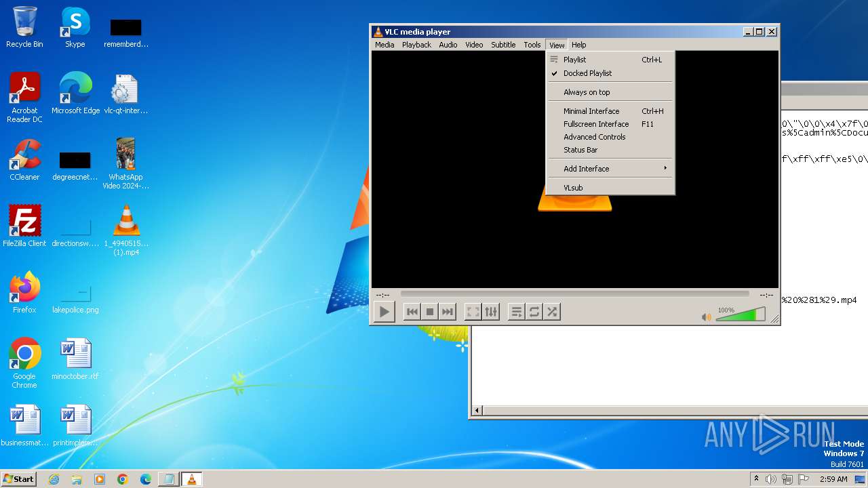Maximize the VLC media player window
The width and height of the screenshot is (868, 488).
pyautogui.click(x=759, y=31)
